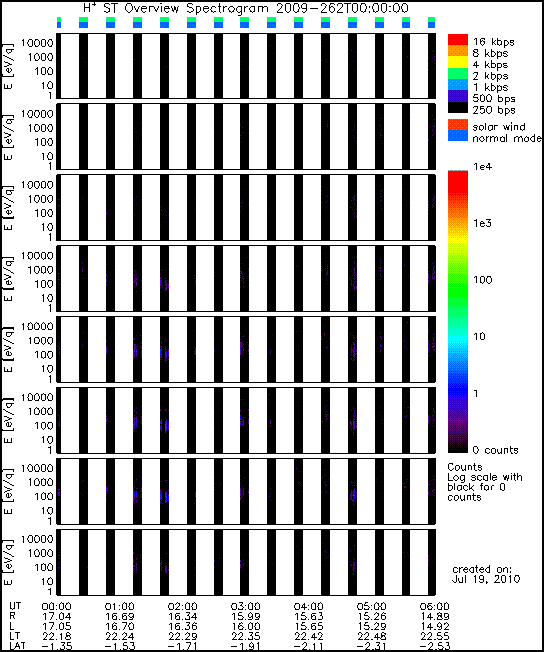Click the LT value 22.29
Viewport: 544px width, 652px height.
click(182, 637)
